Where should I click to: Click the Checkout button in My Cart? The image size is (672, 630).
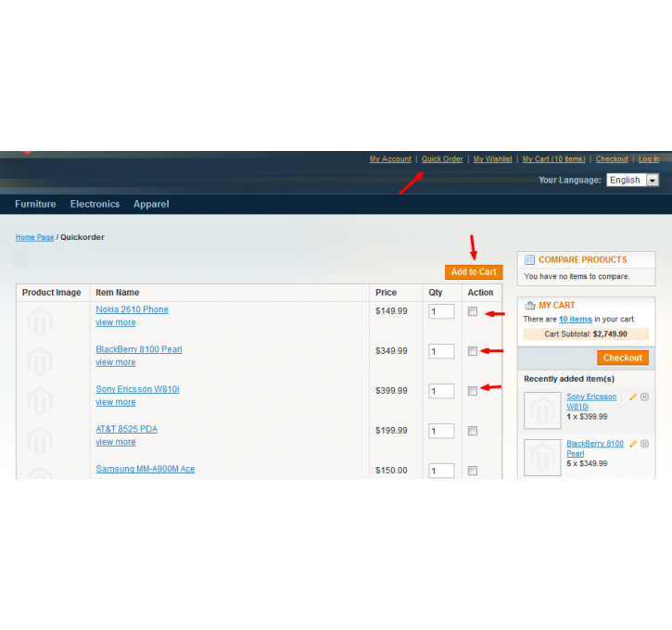[x=622, y=358]
